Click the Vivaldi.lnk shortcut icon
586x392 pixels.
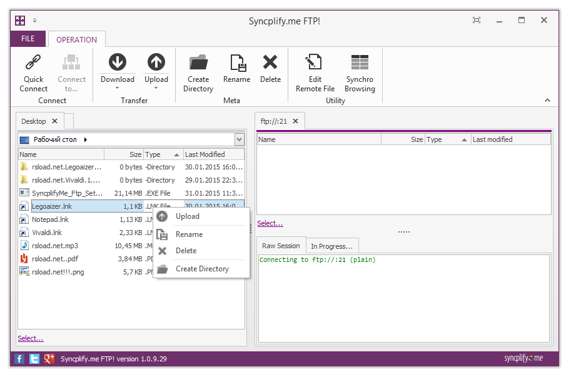pyautogui.click(x=24, y=233)
